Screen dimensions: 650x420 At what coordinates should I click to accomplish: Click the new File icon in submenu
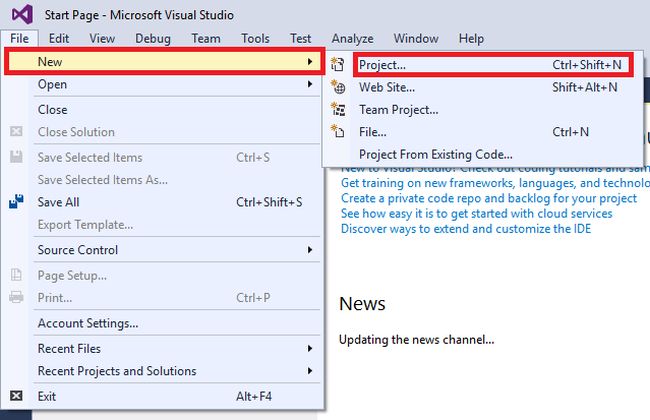pyautogui.click(x=337, y=131)
